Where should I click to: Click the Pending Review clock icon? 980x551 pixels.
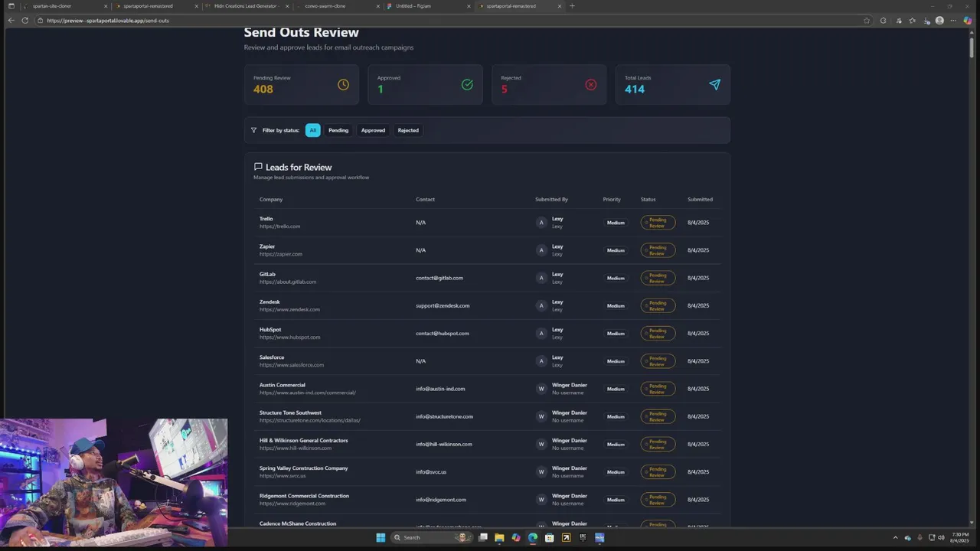pos(343,84)
